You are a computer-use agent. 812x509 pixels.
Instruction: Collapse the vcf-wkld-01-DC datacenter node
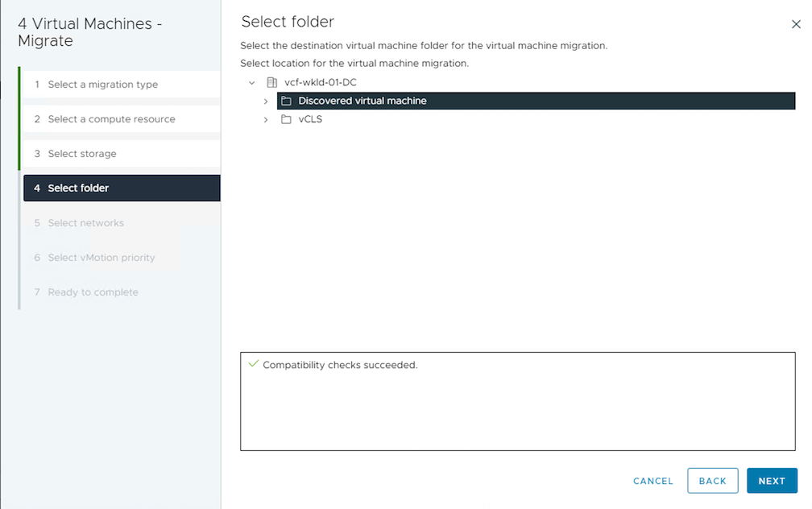click(252, 82)
